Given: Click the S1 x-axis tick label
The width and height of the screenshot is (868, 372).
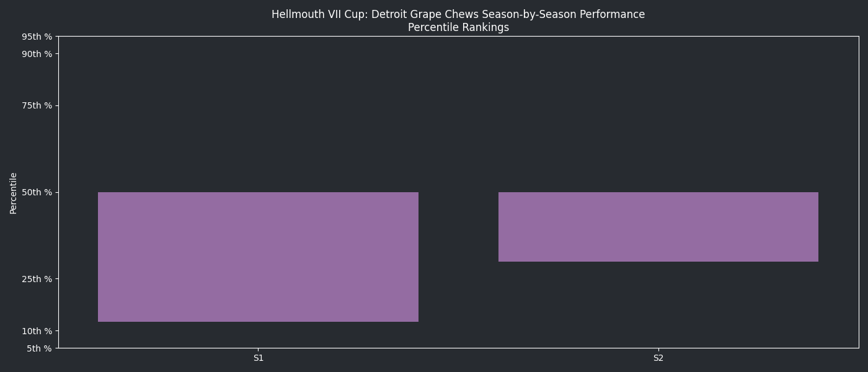Looking at the screenshot, I should point(259,358).
